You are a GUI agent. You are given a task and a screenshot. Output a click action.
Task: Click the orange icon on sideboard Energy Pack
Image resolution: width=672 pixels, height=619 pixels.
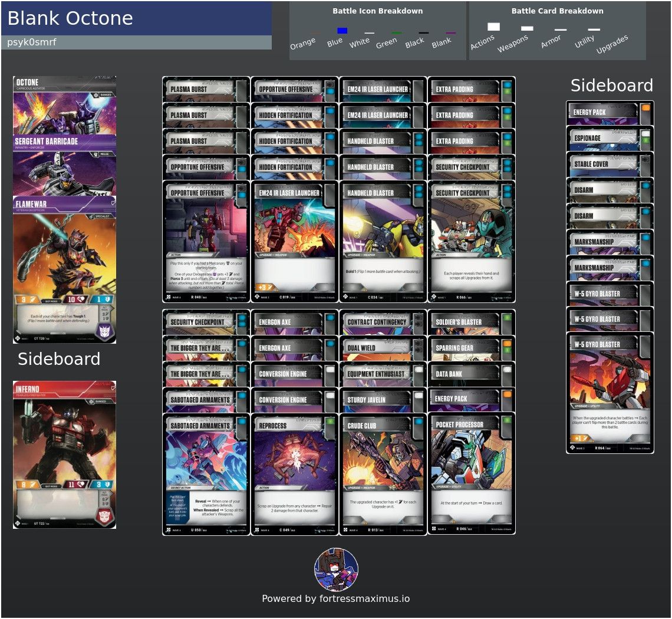coord(645,108)
